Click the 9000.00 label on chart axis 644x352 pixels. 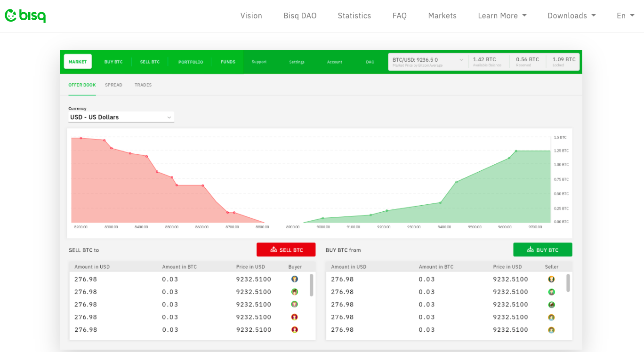pos(323,227)
